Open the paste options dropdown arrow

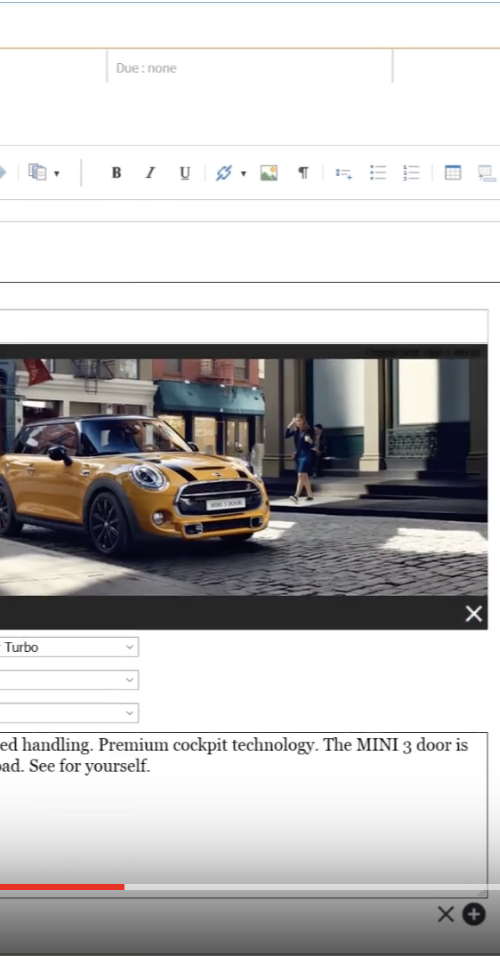tap(57, 174)
